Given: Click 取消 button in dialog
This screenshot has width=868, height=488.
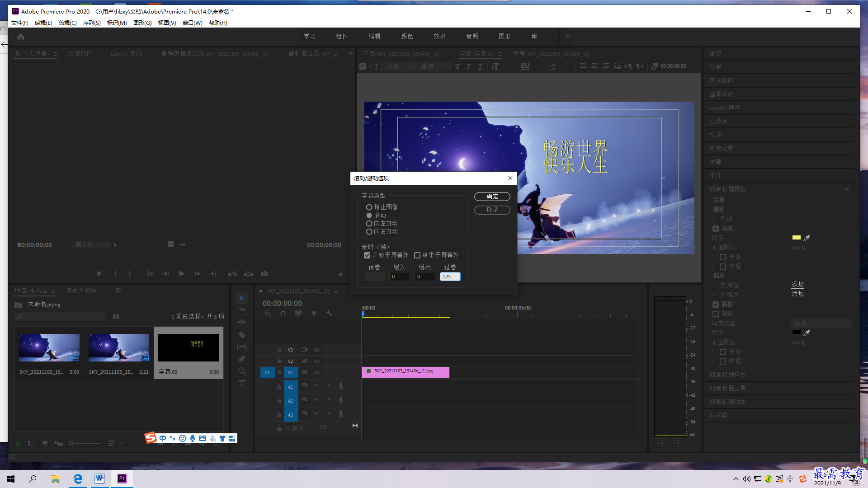Looking at the screenshot, I should click(492, 210).
